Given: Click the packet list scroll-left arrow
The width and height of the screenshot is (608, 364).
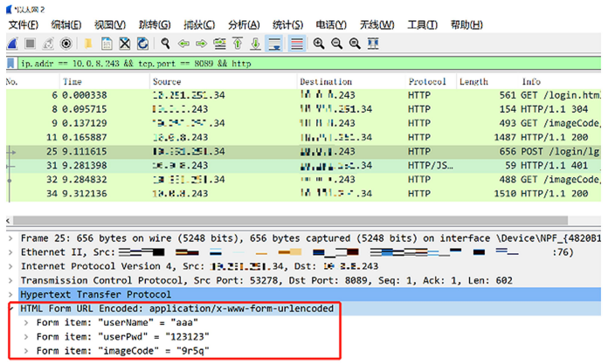Looking at the screenshot, I should (x=8, y=221).
